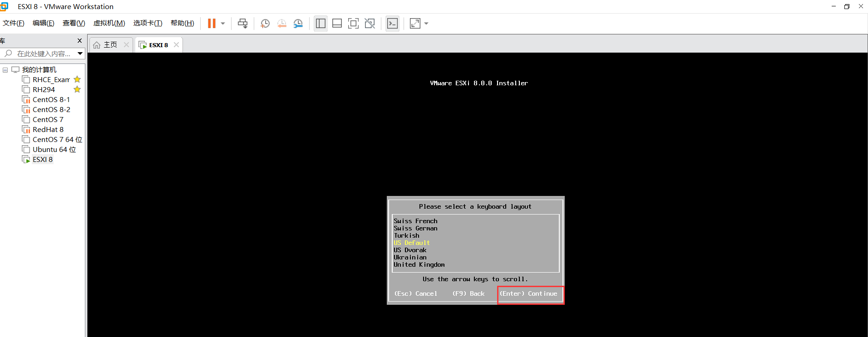Image resolution: width=868 pixels, height=337 pixels.
Task: Click the Swiss German keyboard layout
Action: (x=415, y=229)
